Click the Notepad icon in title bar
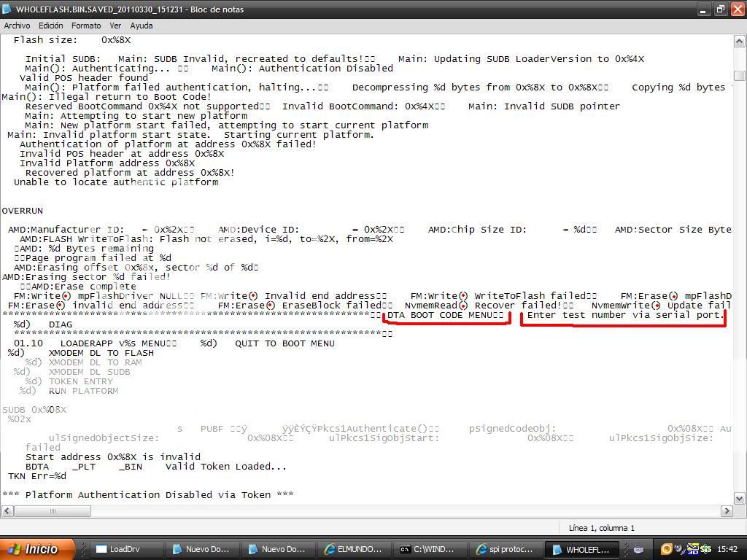This screenshot has height=560, width=747. [x=7, y=9]
